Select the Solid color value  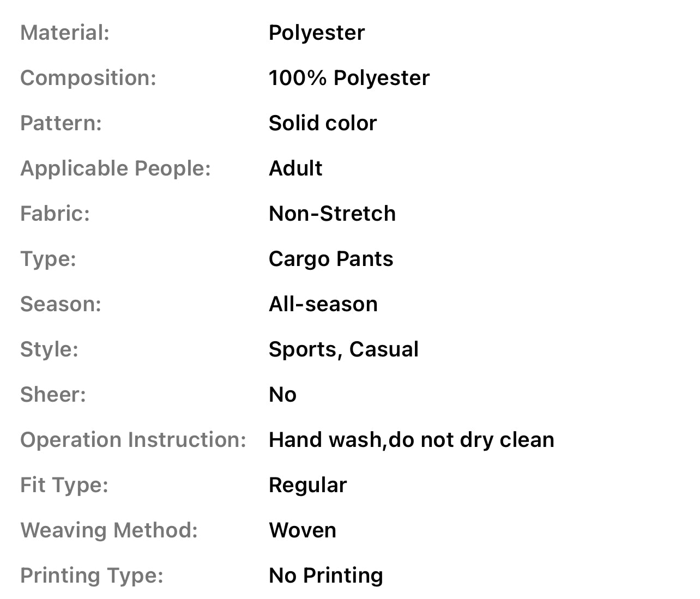pos(323,123)
